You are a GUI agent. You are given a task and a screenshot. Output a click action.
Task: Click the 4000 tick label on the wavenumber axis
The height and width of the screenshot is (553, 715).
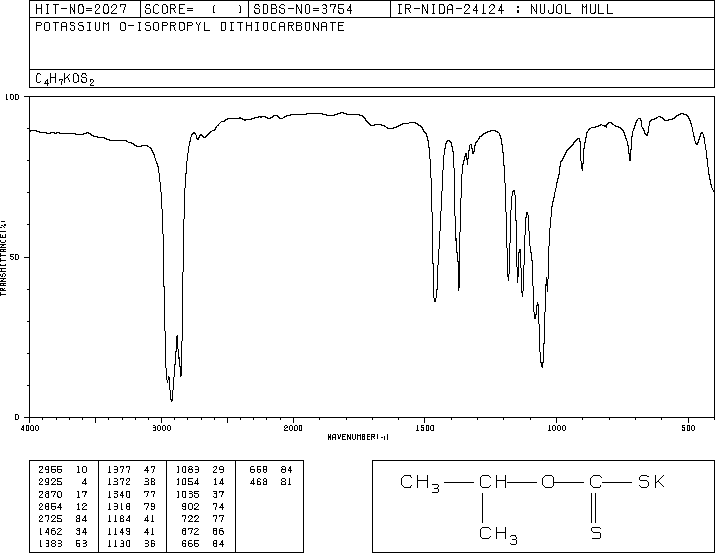[x=30, y=428]
